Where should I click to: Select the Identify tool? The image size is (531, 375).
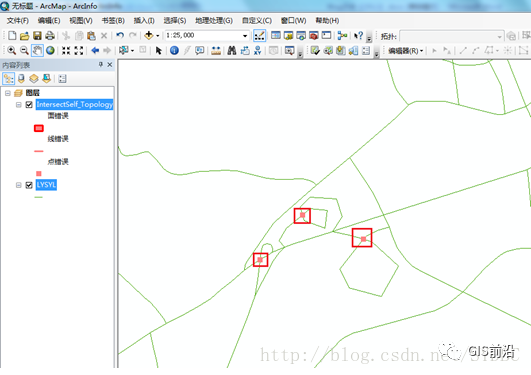(x=174, y=50)
